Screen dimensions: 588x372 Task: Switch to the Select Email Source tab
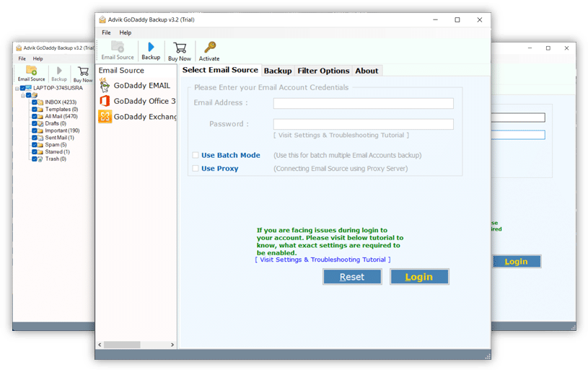point(220,70)
